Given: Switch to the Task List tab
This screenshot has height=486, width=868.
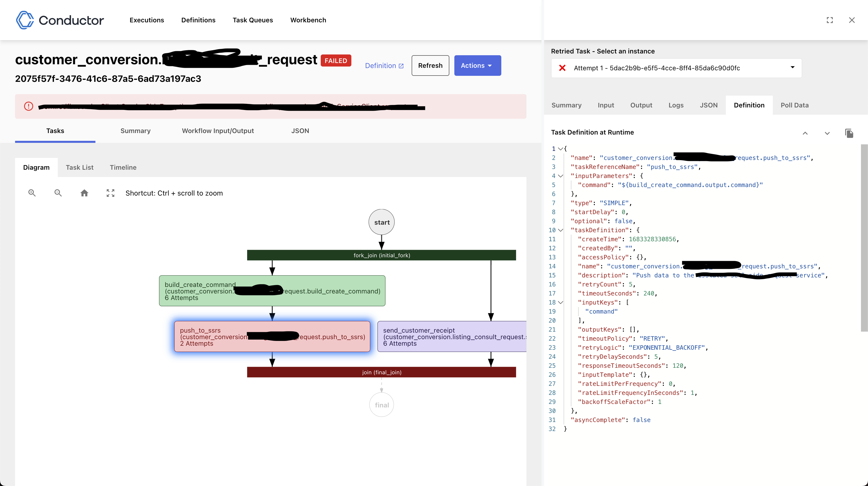Looking at the screenshot, I should pos(80,167).
